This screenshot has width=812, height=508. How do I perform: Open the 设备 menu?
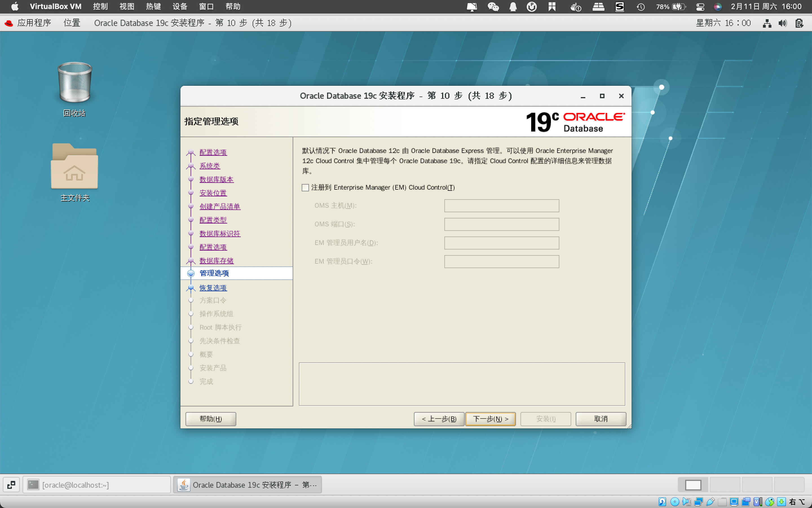(180, 6)
